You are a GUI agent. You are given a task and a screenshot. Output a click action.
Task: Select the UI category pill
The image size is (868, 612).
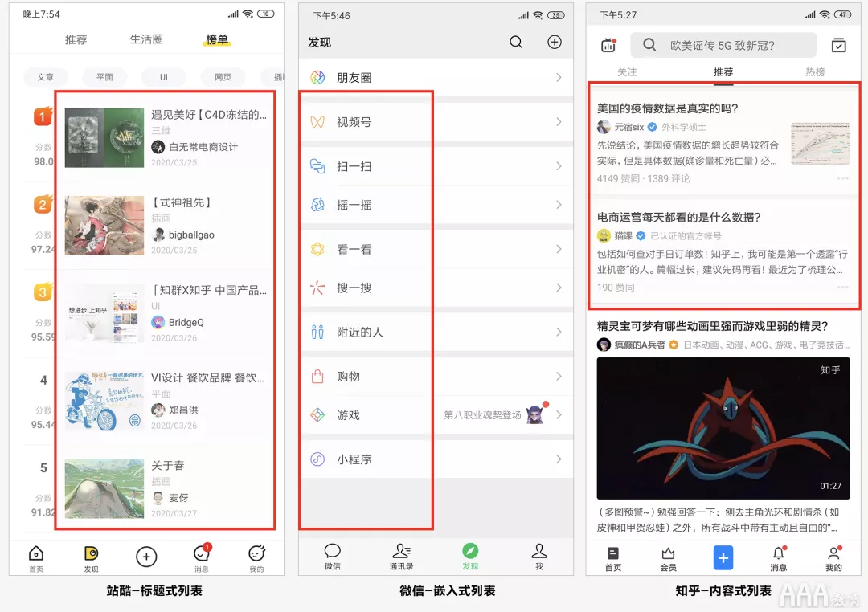[x=164, y=77]
